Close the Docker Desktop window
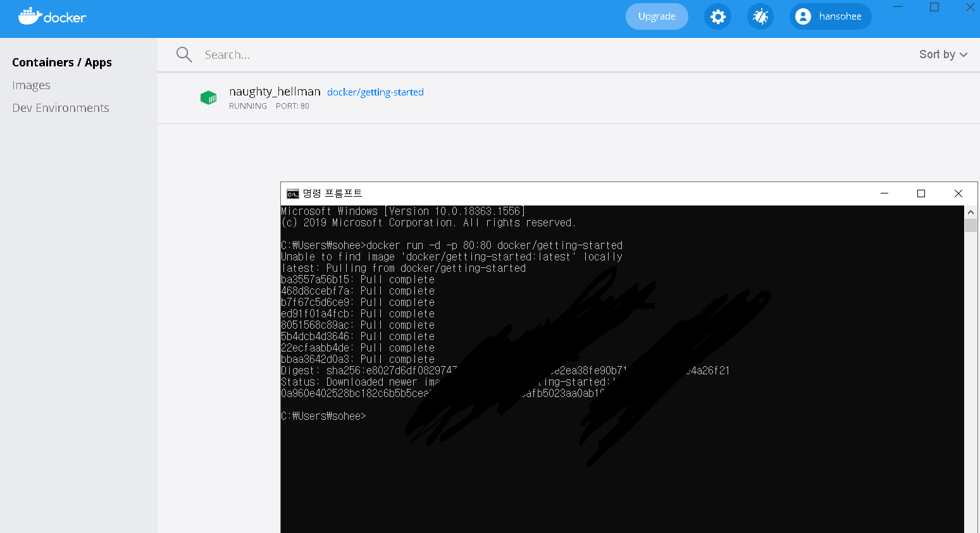Screen dimensions: 980x533 point(970,7)
